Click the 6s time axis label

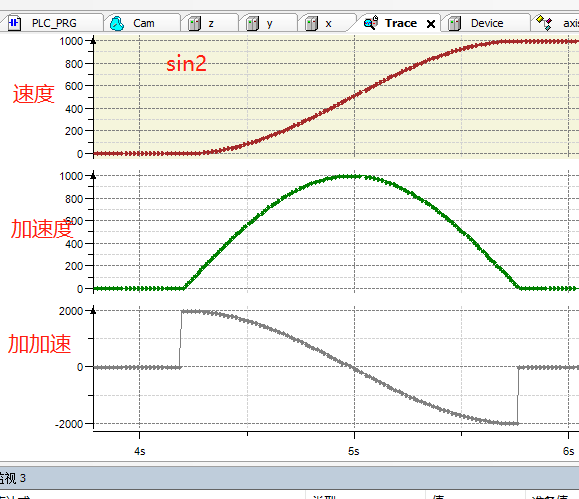(568, 451)
